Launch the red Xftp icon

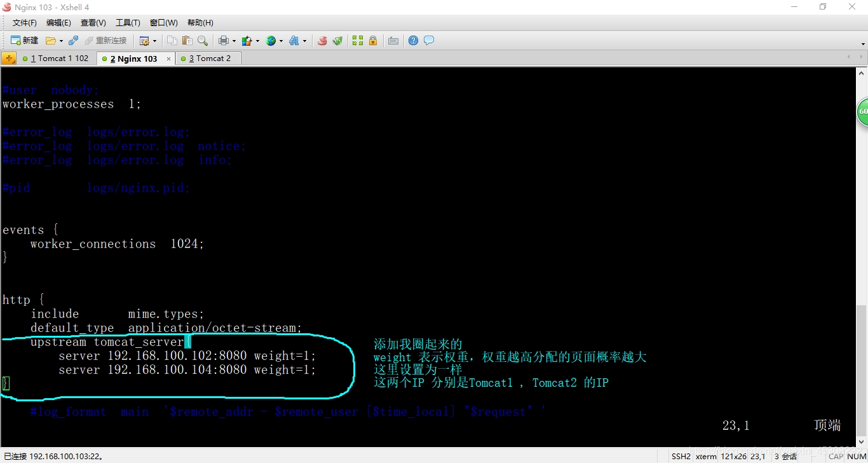(322, 41)
